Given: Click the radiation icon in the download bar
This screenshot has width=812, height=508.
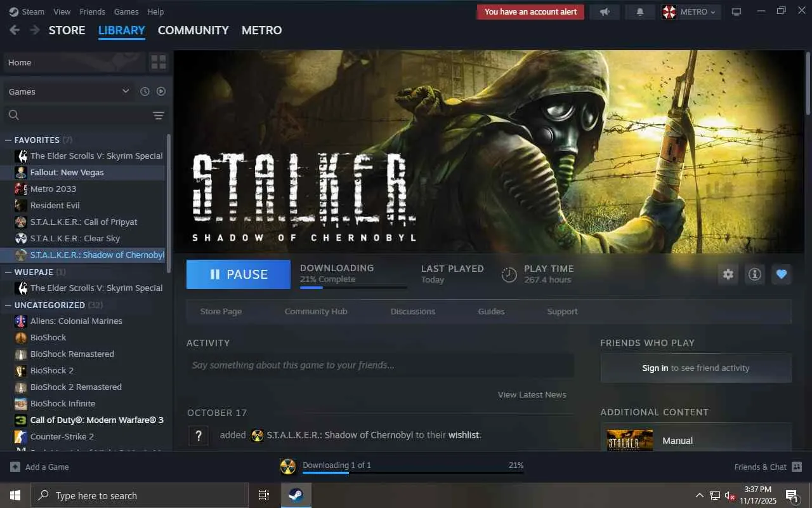Looking at the screenshot, I should 288,467.
